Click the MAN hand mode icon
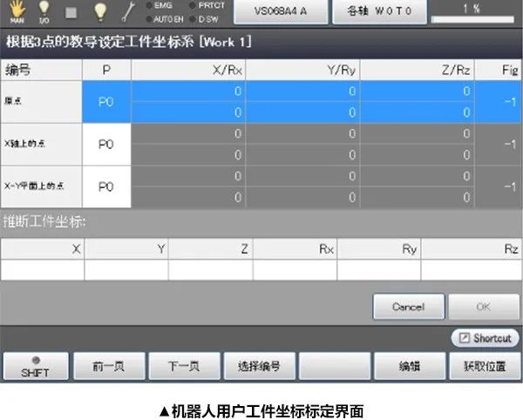523x420 pixels. (17, 12)
